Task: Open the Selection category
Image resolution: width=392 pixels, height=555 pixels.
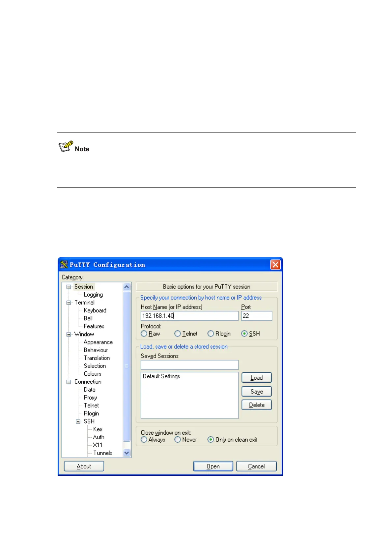Action: click(x=95, y=366)
